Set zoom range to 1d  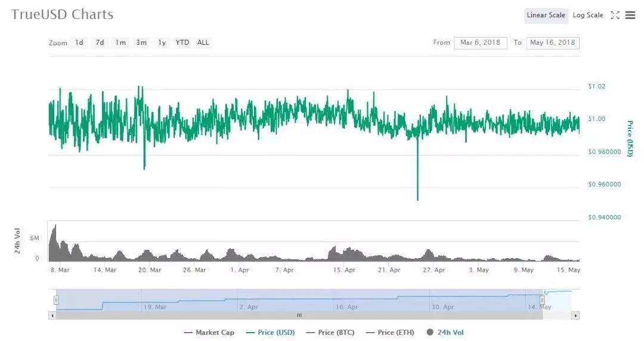79,43
